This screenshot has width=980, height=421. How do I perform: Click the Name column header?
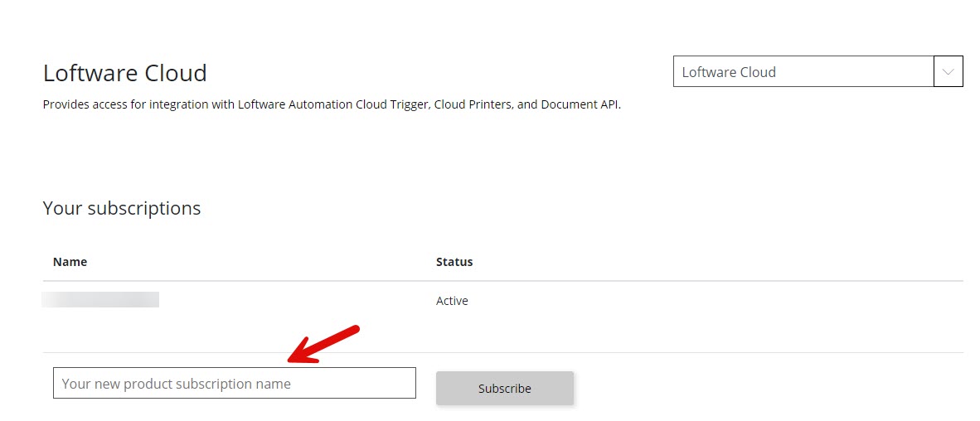click(x=70, y=262)
